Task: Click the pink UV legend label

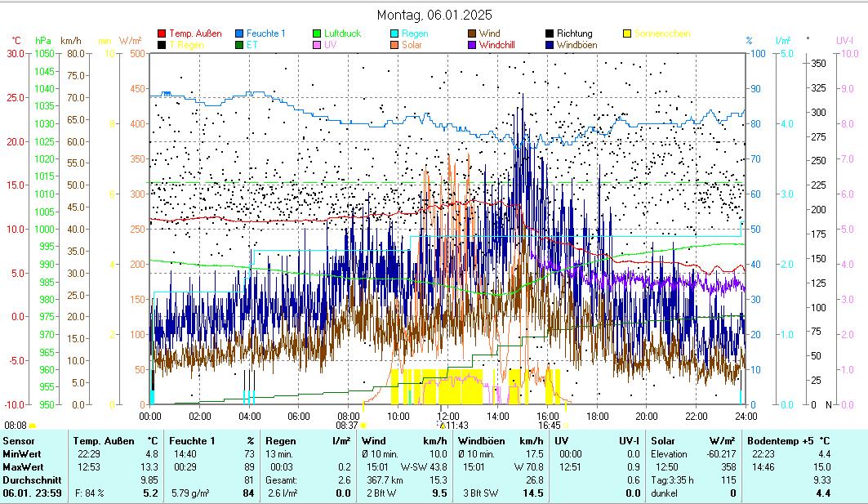Action: pyautogui.click(x=330, y=45)
